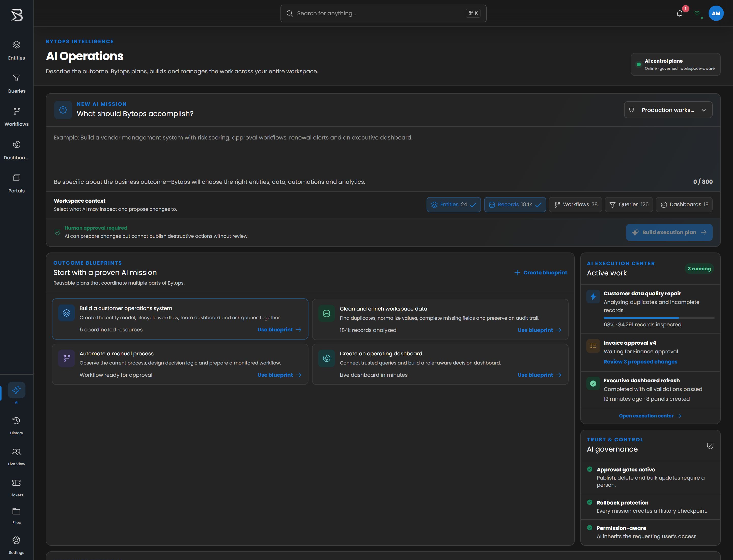Click the Search for anything field
The height and width of the screenshot is (560, 733).
click(x=383, y=13)
